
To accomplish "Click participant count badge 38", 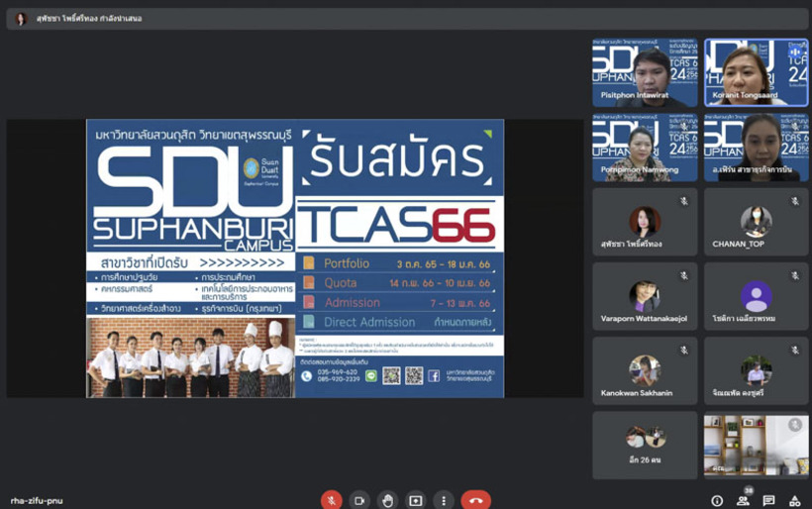I will click(x=749, y=490).
